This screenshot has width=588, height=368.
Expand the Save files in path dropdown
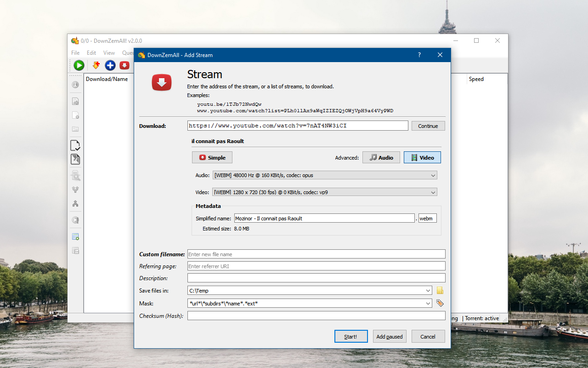[x=428, y=291]
